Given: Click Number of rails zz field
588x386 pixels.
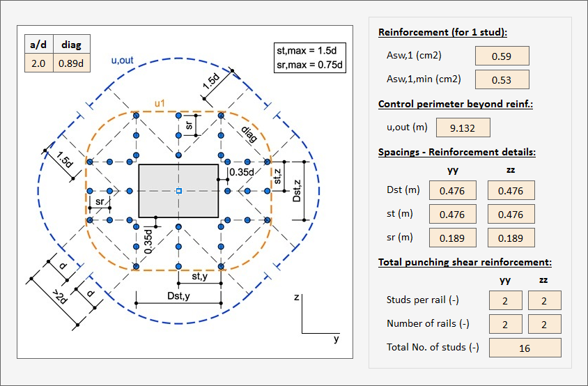Looking at the screenshot, I should (x=544, y=324).
